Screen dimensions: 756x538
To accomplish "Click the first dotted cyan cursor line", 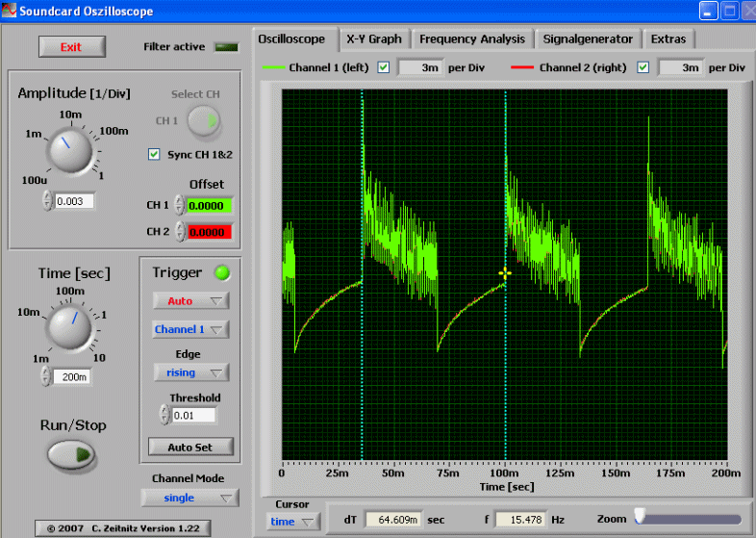I will pyautogui.click(x=362, y=274).
